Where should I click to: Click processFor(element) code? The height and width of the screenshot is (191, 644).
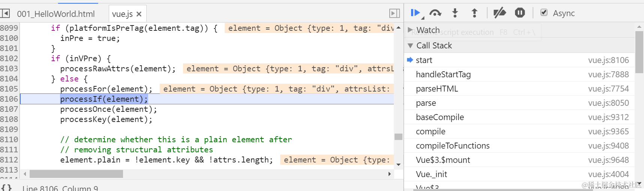106,89
